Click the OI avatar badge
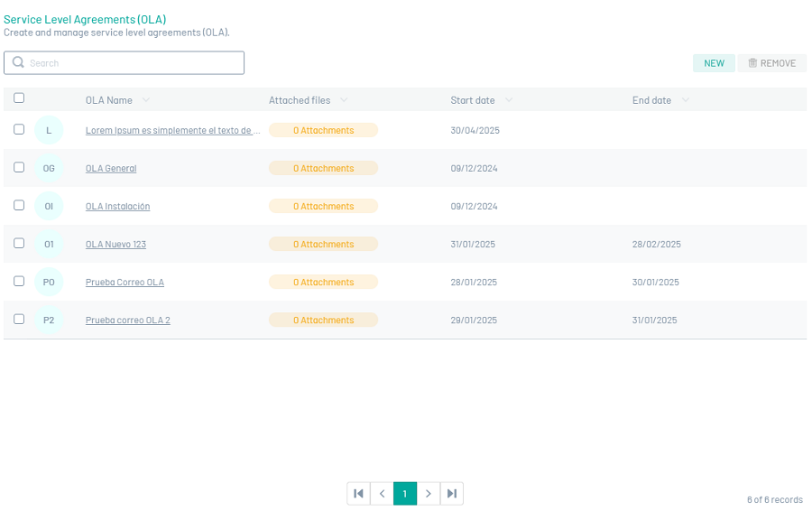The image size is (812, 511). click(49, 206)
